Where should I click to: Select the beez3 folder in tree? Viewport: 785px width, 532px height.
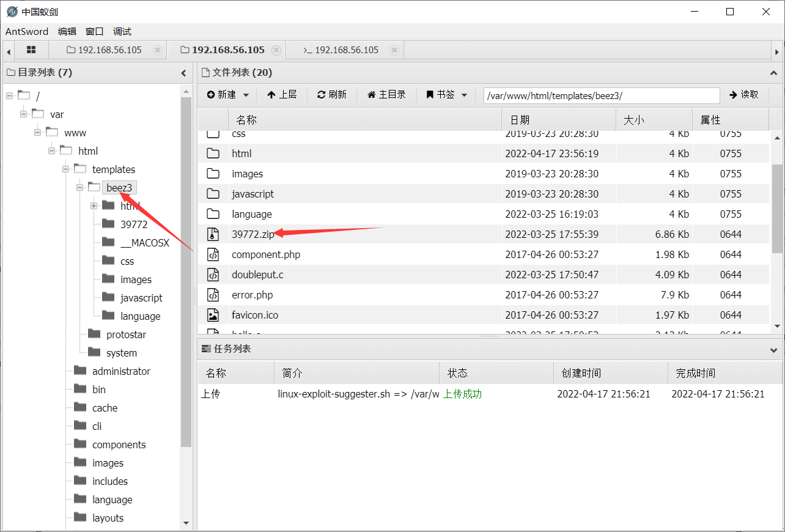tap(119, 187)
